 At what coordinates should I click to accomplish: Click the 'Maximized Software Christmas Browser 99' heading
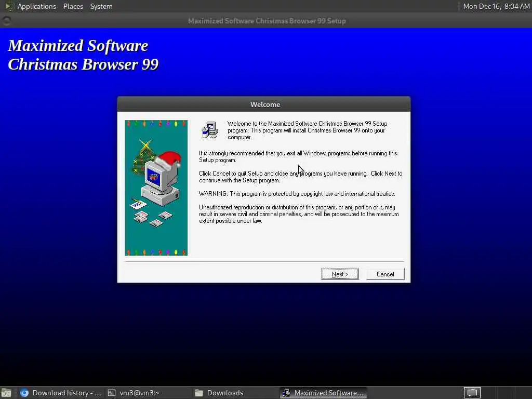(83, 55)
